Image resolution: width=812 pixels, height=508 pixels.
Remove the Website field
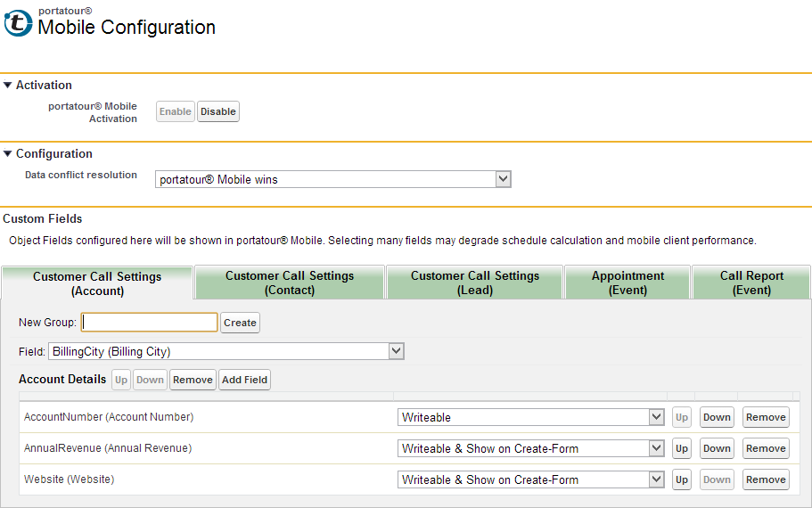766,479
